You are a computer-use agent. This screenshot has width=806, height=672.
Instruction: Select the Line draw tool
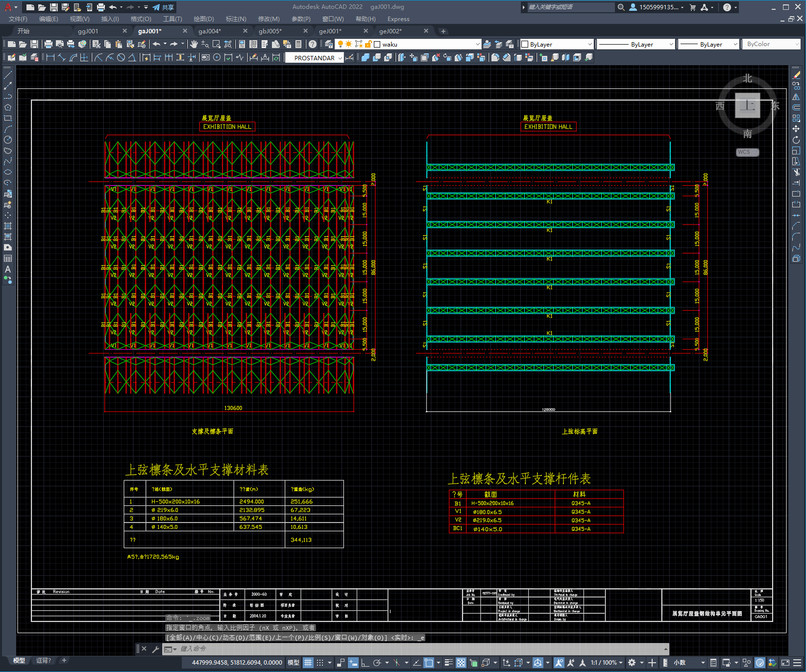[8, 75]
